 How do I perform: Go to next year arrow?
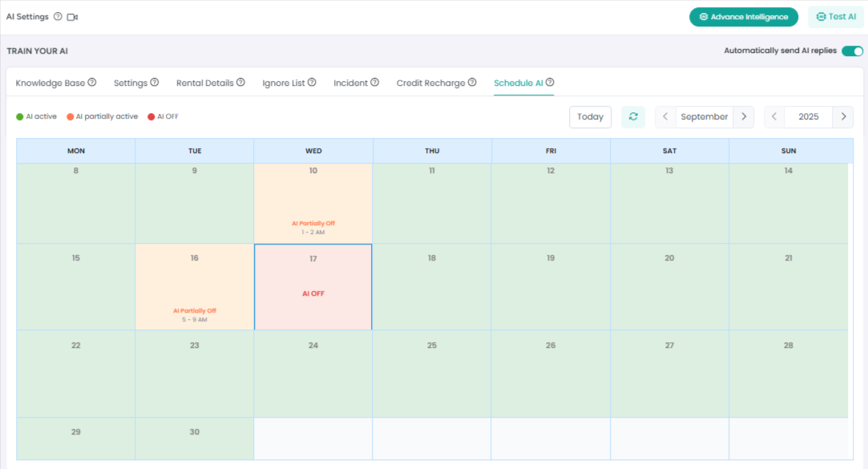click(843, 117)
